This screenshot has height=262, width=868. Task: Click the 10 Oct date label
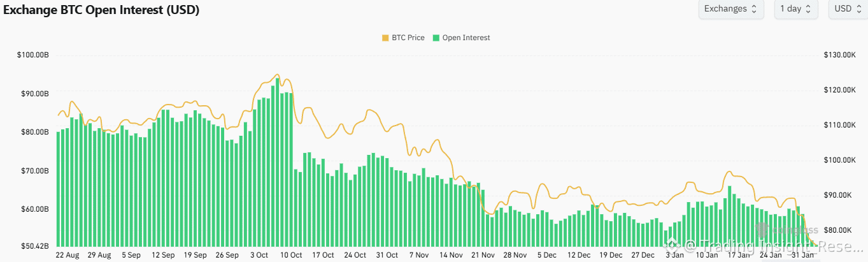tap(291, 255)
